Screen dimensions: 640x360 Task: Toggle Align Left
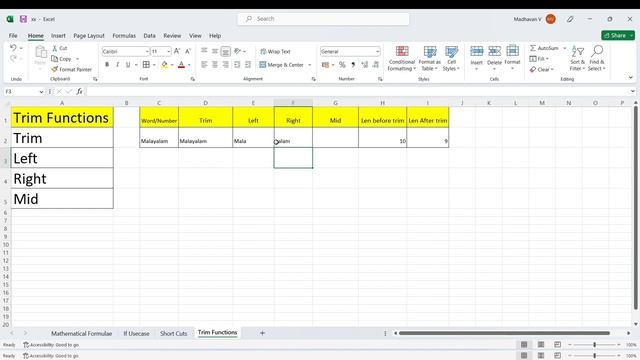(x=204, y=64)
